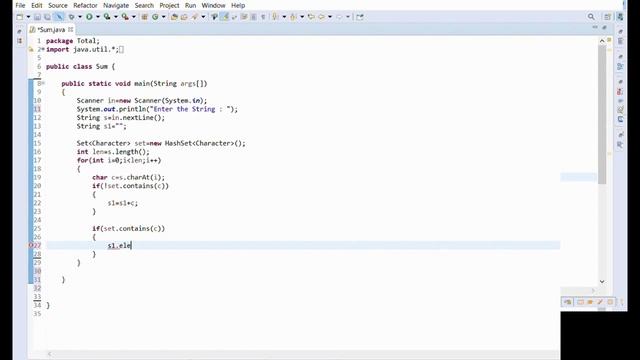Click the editor scrollbar up arrow
Screen dimensions: 640x360
tap(602, 41)
